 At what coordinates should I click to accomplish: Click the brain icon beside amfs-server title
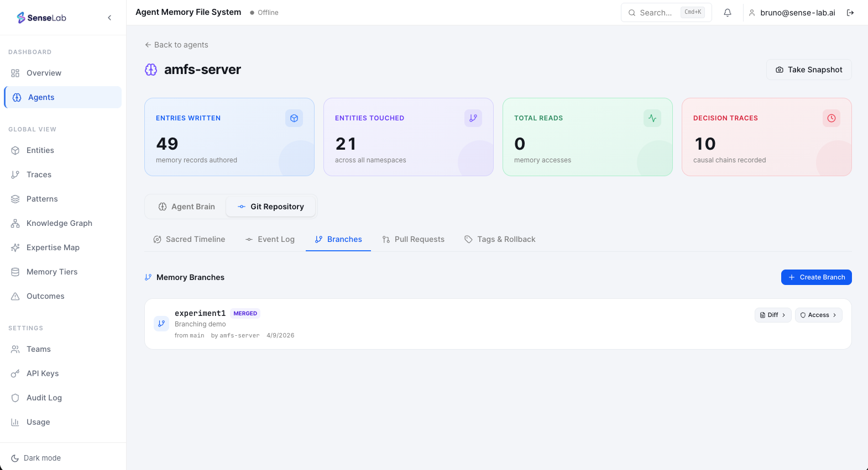pyautogui.click(x=151, y=70)
